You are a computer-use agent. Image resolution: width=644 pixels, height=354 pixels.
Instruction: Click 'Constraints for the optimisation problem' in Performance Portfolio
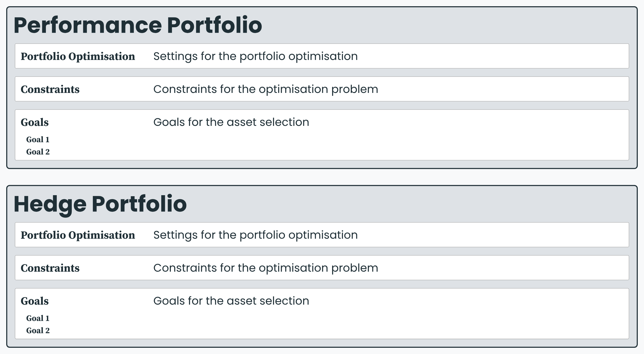(x=266, y=89)
